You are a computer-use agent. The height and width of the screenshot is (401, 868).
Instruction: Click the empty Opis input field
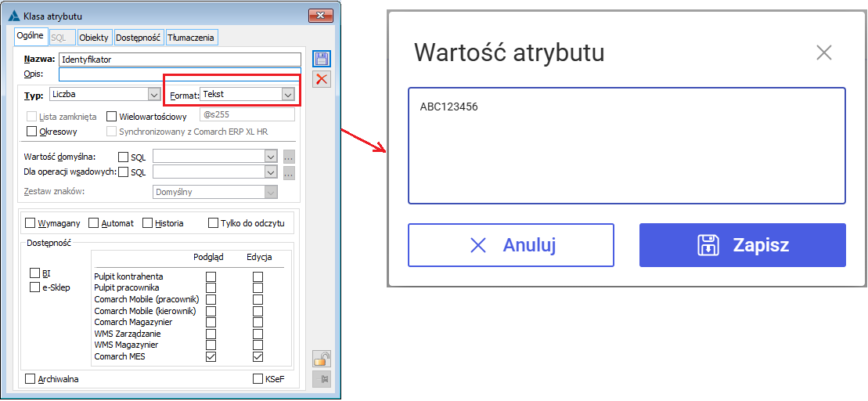179,74
